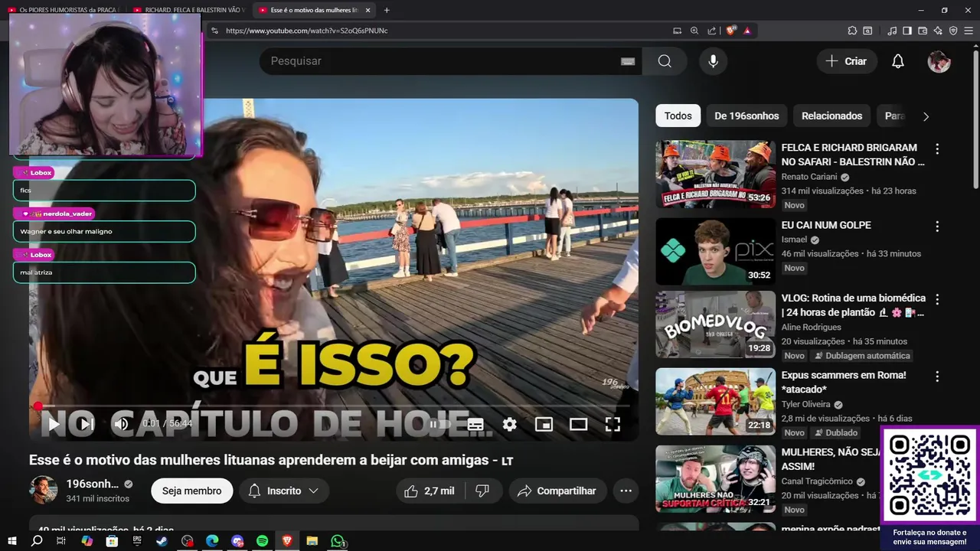Click the search magnifier button
Screen dimensions: 980x551
pos(665,61)
